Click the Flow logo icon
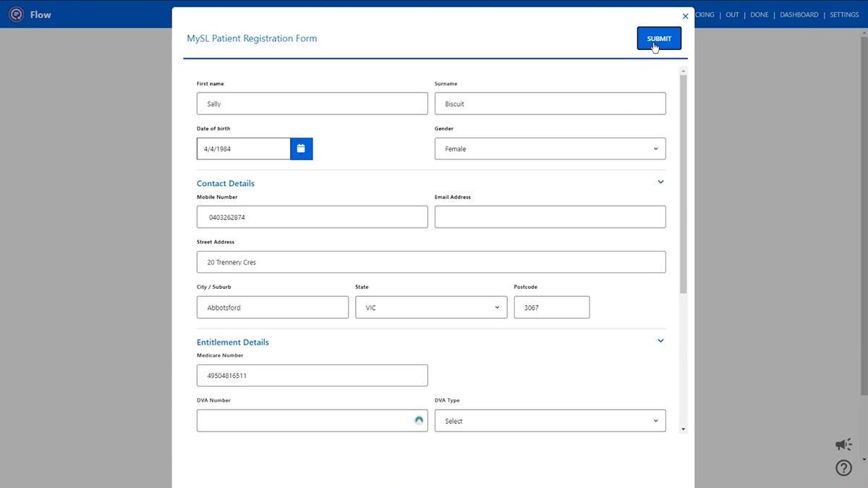The width and height of the screenshot is (868, 488). pyautogui.click(x=16, y=14)
